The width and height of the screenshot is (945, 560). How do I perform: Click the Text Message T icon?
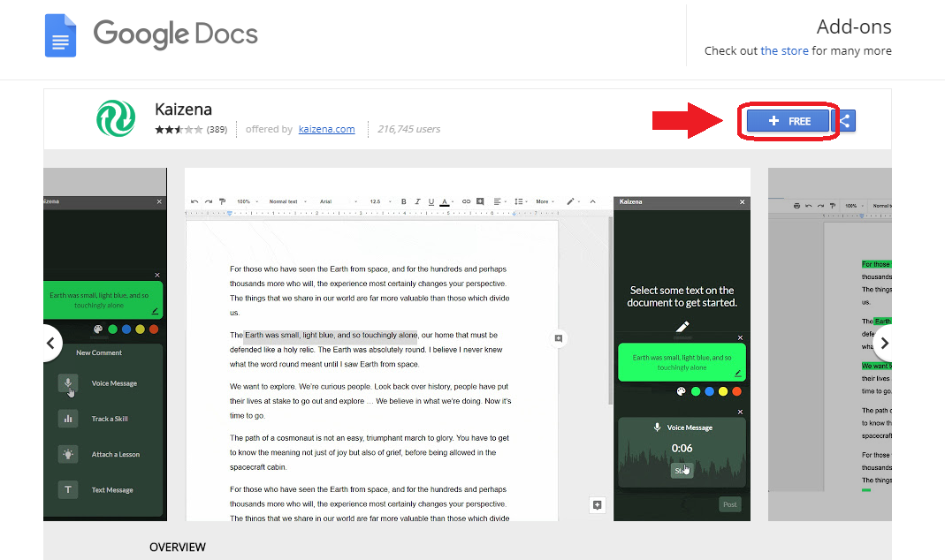coord(68,490)
